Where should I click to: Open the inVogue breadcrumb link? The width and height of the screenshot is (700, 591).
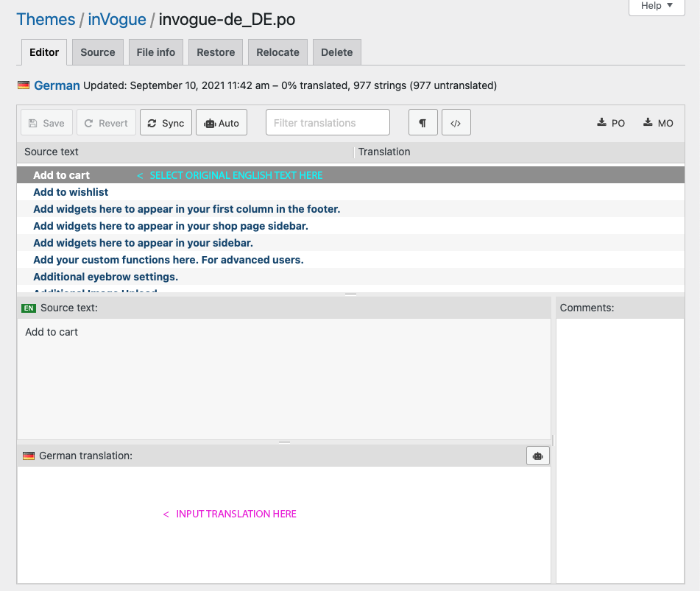coord(117,19)
